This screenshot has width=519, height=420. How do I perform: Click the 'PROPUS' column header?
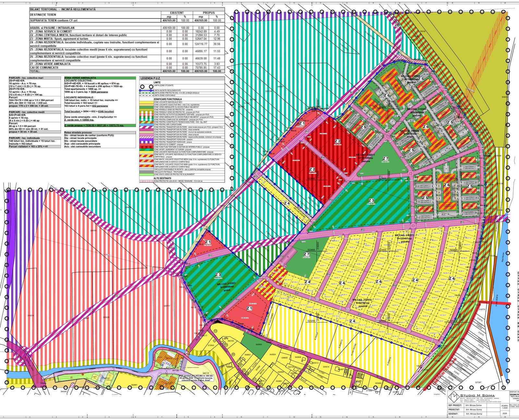point(209,13)
